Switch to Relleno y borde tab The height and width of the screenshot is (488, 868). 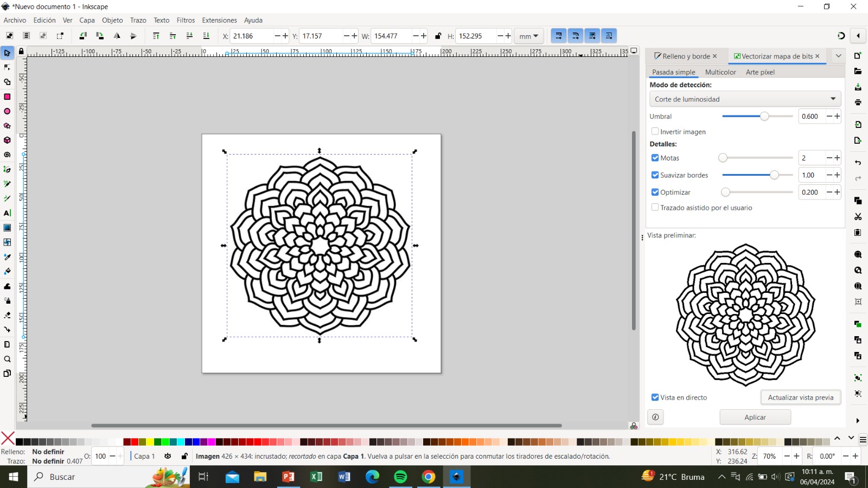(686, 56)
